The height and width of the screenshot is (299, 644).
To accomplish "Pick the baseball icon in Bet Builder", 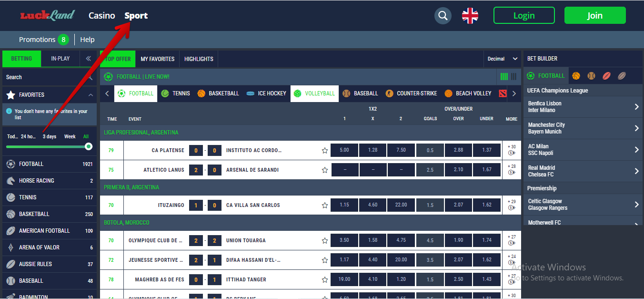I will click(591, 76).
